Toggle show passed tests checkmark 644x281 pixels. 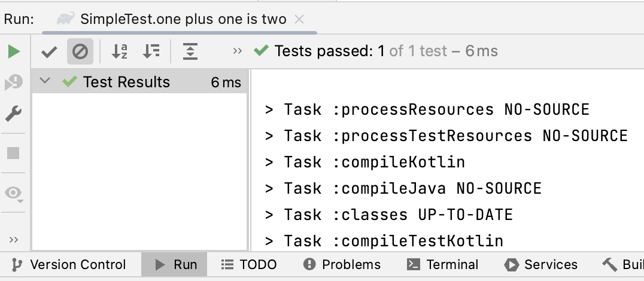(x=49, y=51)
